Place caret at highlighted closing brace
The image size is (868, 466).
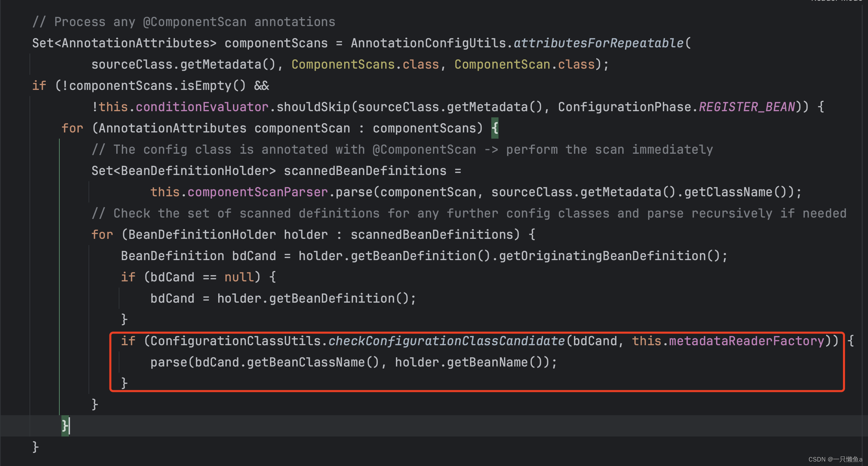coord(65,426)
